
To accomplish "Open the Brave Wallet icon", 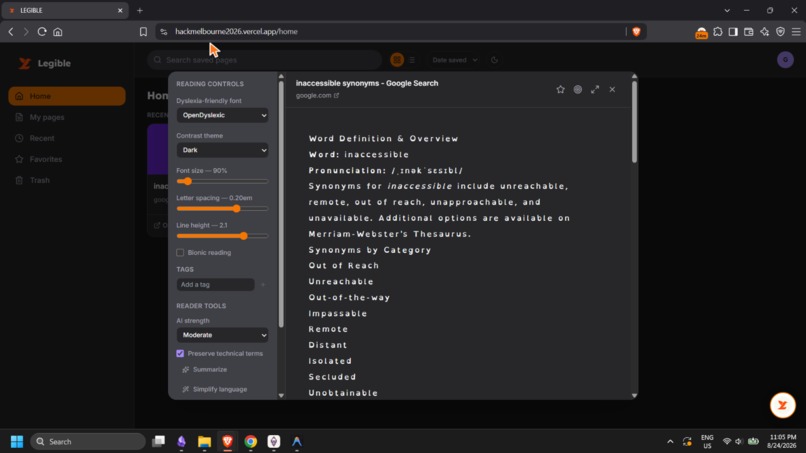I will [x=749, y=31].
